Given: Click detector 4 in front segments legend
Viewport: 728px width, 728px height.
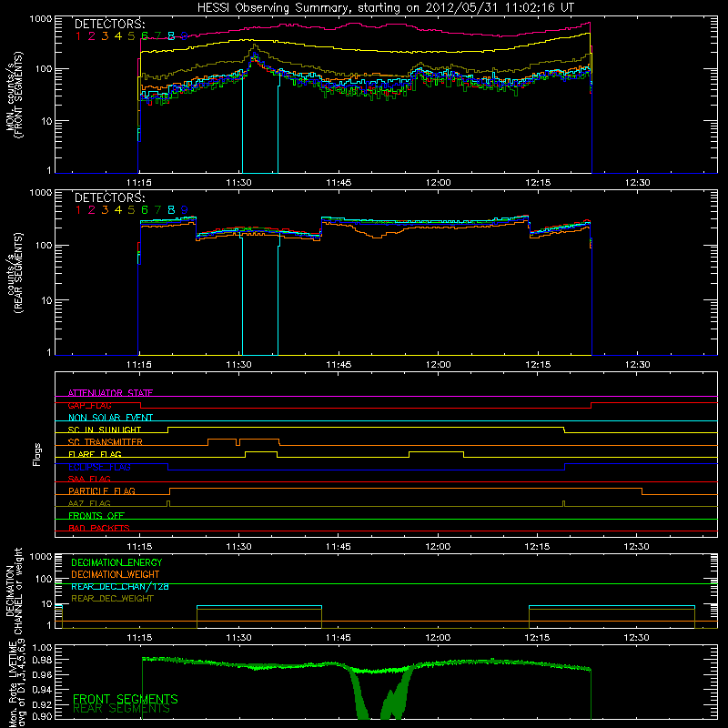Looking at the screenshot, I should click(118, 35).
